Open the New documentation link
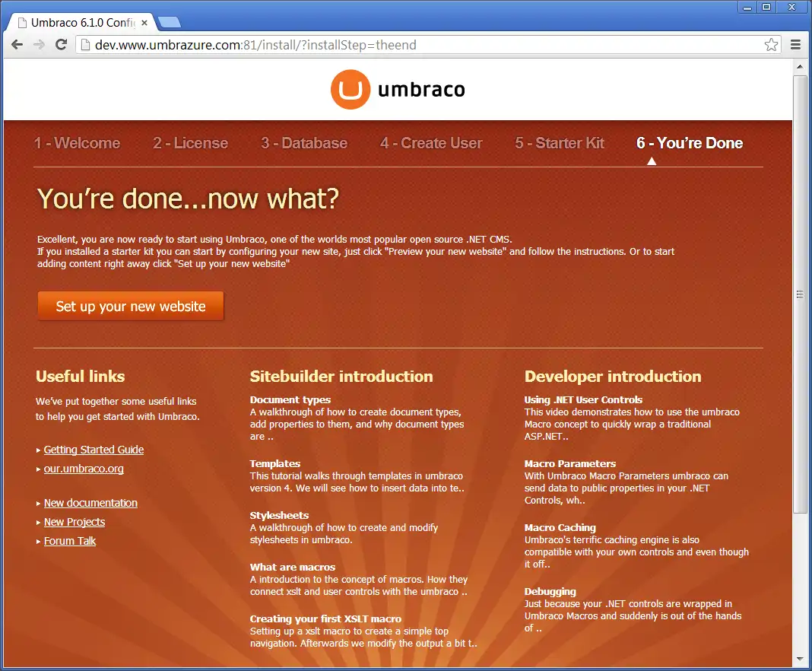The width and height of the screenshot is (812, 671). pyautogui.click(x=90, y=503)
